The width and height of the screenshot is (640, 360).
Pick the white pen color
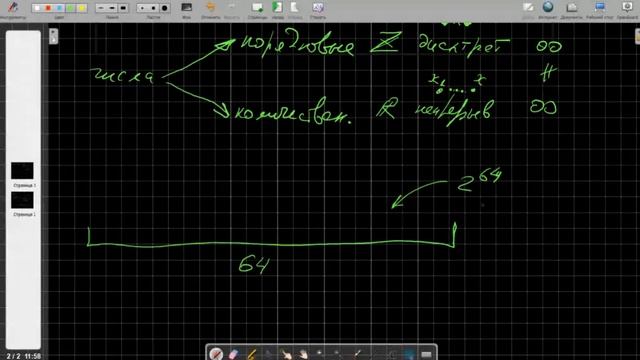coord(37,8)
